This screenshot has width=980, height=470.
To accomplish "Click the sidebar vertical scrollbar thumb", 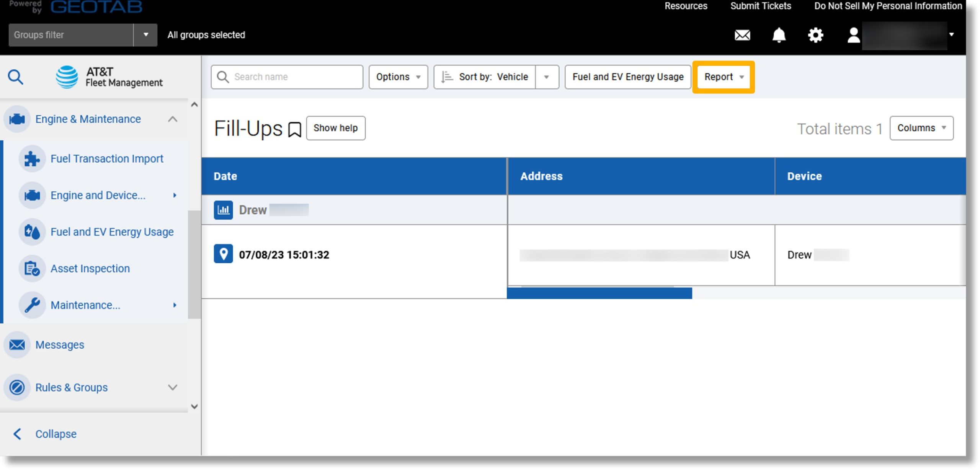I will [x=194, y=264].
